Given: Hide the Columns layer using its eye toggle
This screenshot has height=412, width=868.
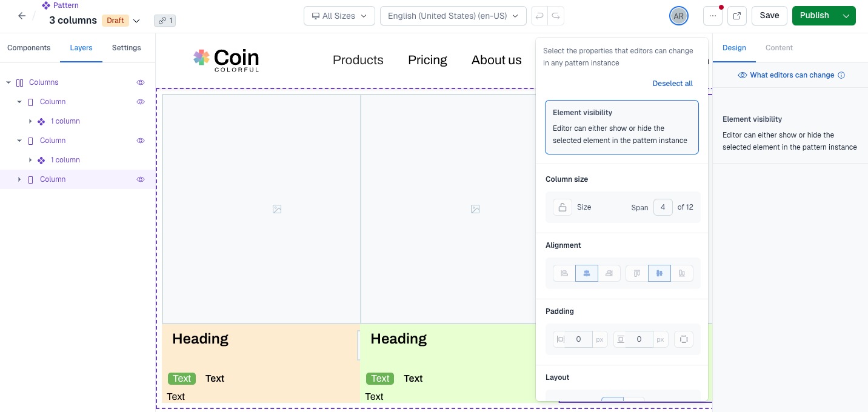Looking at the screenshot, I should click(x=141, y=82).
